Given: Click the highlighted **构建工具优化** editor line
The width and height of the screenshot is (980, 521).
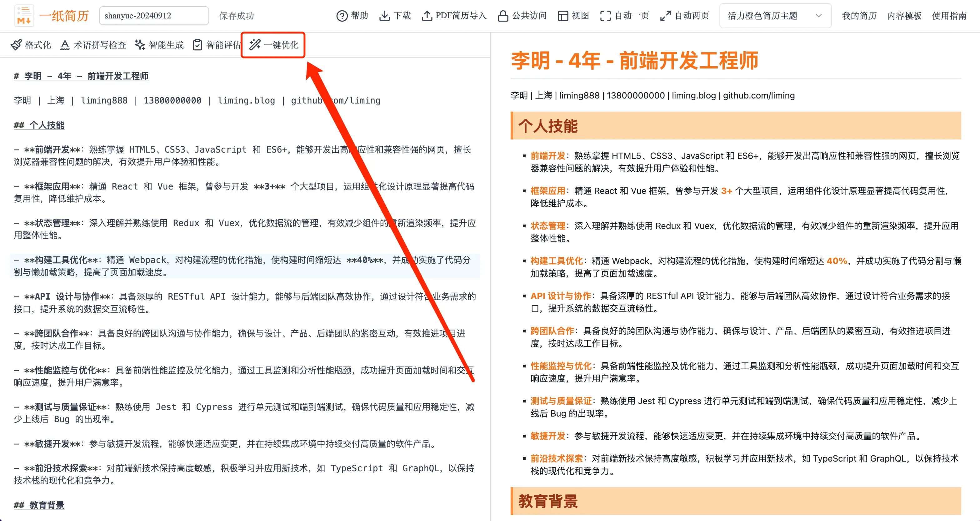Looking at the screenshot, I should [245, 266].
